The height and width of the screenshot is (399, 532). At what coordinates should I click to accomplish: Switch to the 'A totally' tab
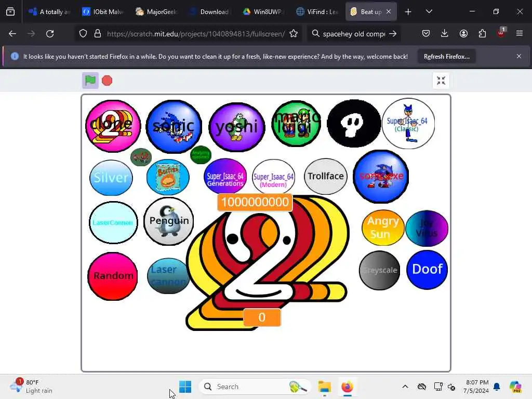50,12
